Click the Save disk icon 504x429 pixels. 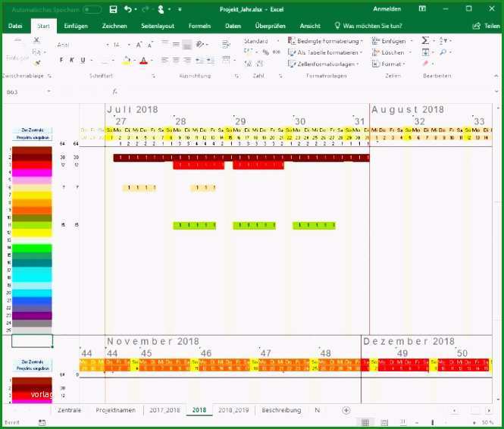(x=113, y=10)
